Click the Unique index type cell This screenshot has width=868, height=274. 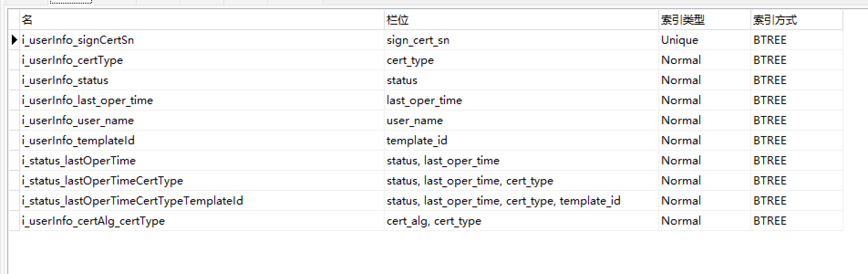tap(704, 40)
